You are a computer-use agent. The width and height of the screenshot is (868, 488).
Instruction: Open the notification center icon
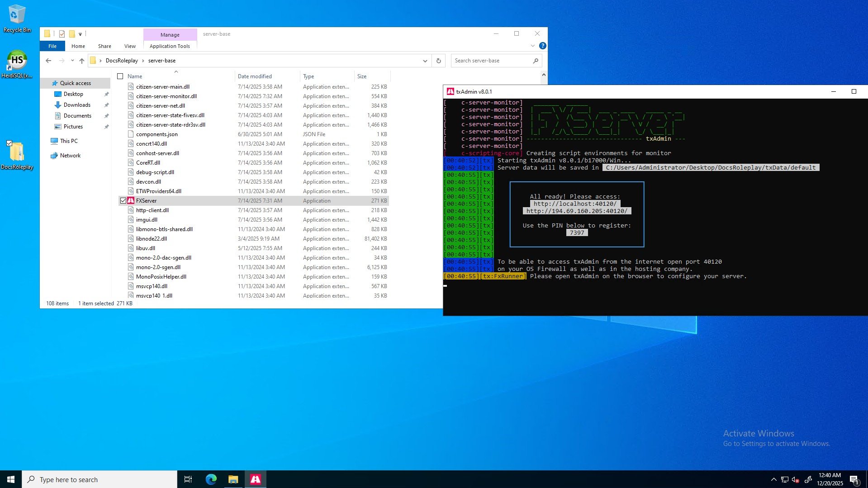854,479
